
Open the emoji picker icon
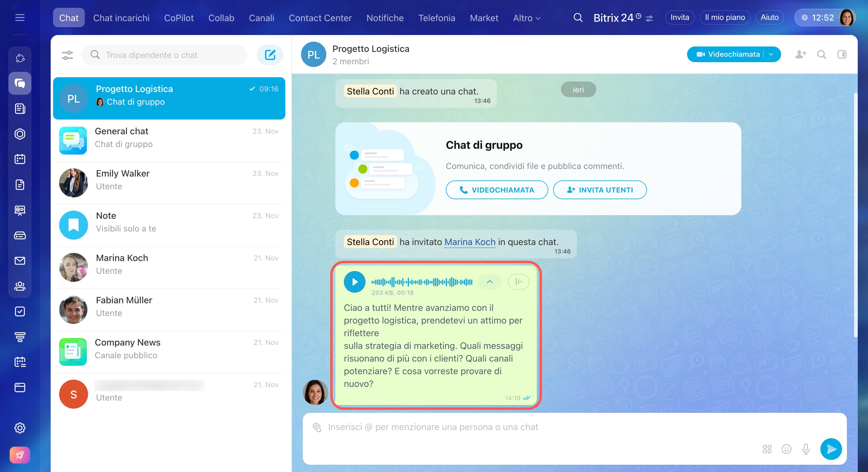tap(786, 449)
